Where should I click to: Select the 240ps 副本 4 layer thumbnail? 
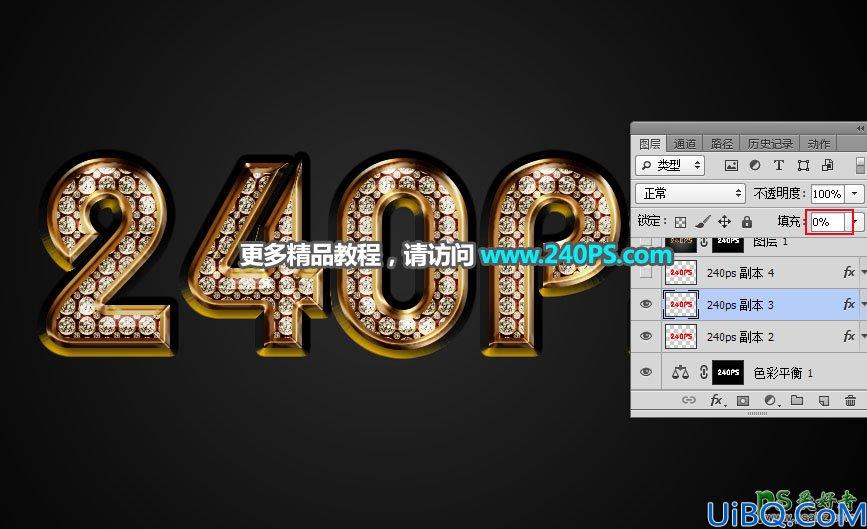point(681,273)
